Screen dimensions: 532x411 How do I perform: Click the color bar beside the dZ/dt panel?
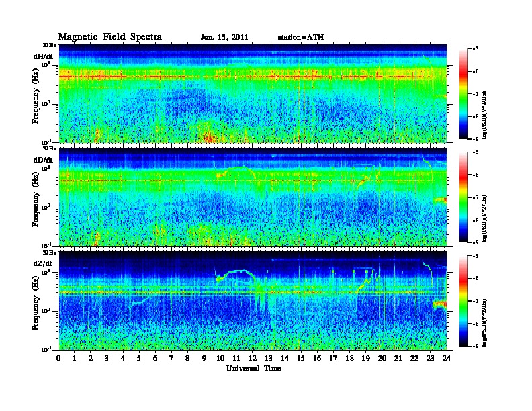(x=463, y=301)
